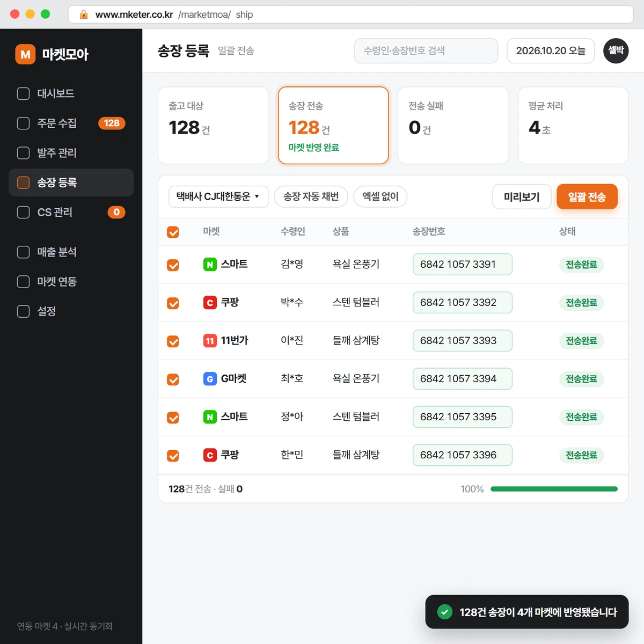Click the 일괄 전송 orange button

tap(587, 197)
